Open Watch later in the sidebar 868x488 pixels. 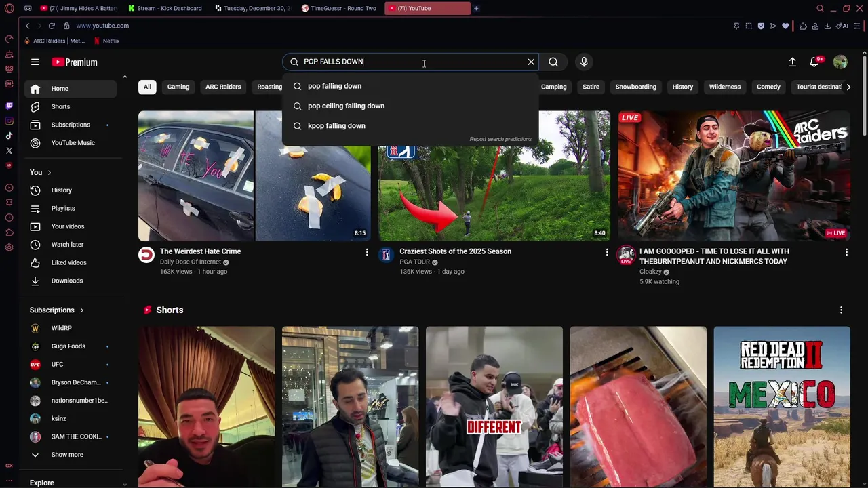coord(71,245)
